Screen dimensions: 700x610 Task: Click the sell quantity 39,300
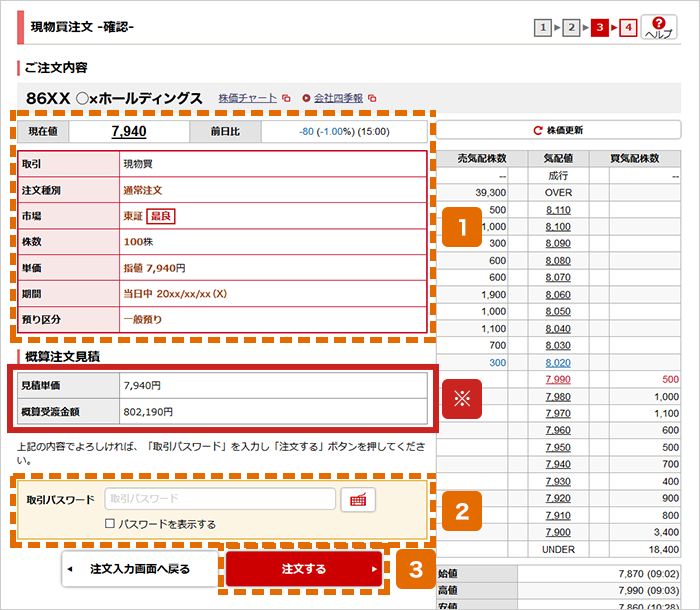click(491, 192)
